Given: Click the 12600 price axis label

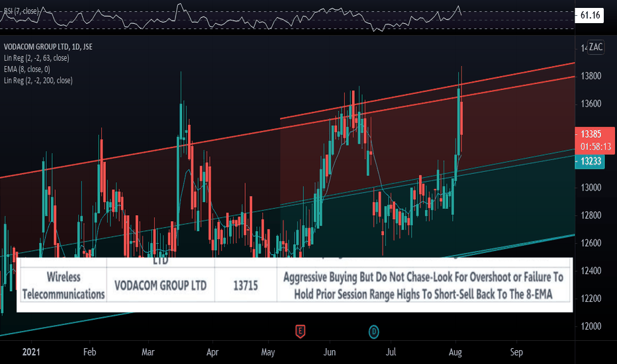Looking at the screenshot, I should pyautogui.click(x=591, y=243).
